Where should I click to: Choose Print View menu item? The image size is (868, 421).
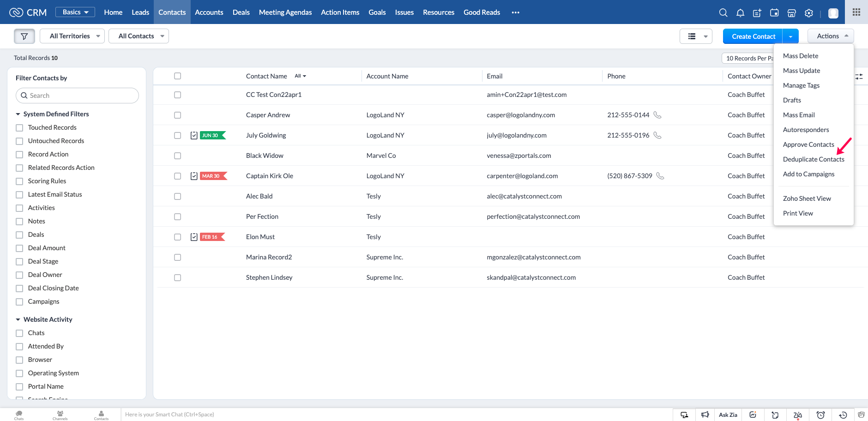798,213
